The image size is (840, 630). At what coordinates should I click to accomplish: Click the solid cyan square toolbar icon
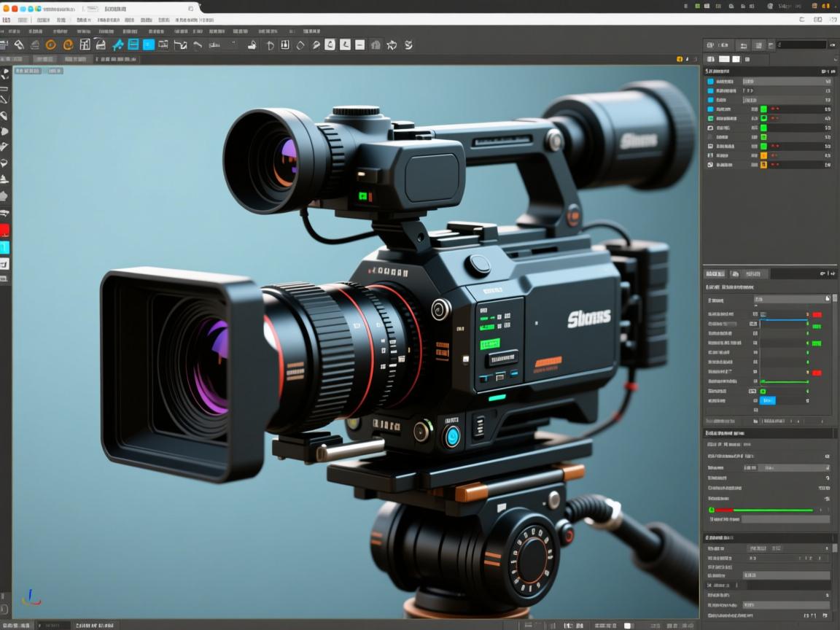[149, 44]
